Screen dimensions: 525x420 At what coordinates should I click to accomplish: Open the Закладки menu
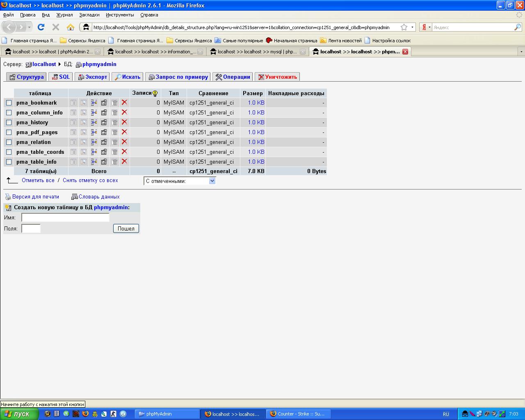coord(89,15)
